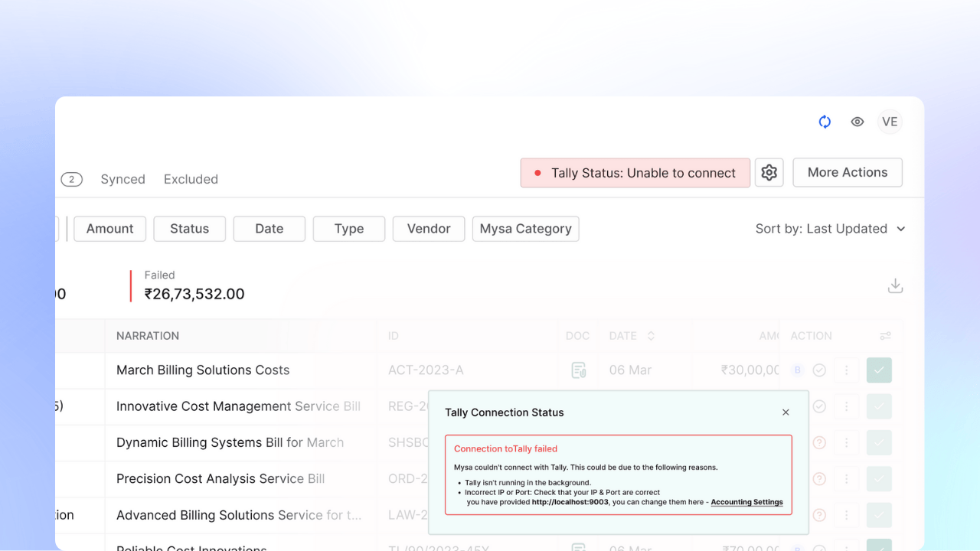Image resolution: width=980 pixels, height=551 pixels.
Task: Open the Status filter
Action: tap(189, 229)
